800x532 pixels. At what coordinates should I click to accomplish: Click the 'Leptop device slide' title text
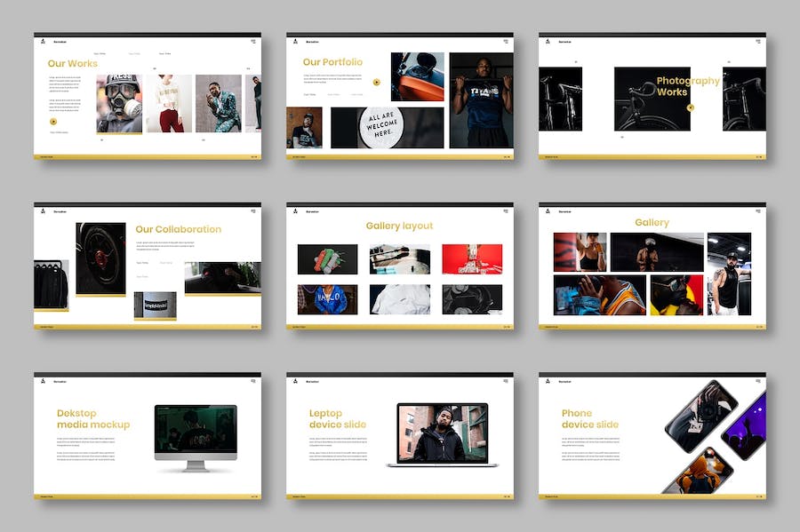337,419
